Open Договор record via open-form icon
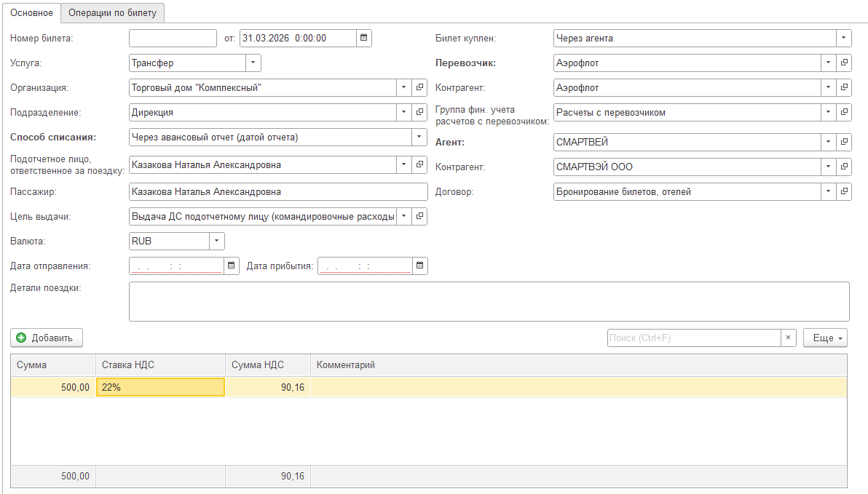 844,191
